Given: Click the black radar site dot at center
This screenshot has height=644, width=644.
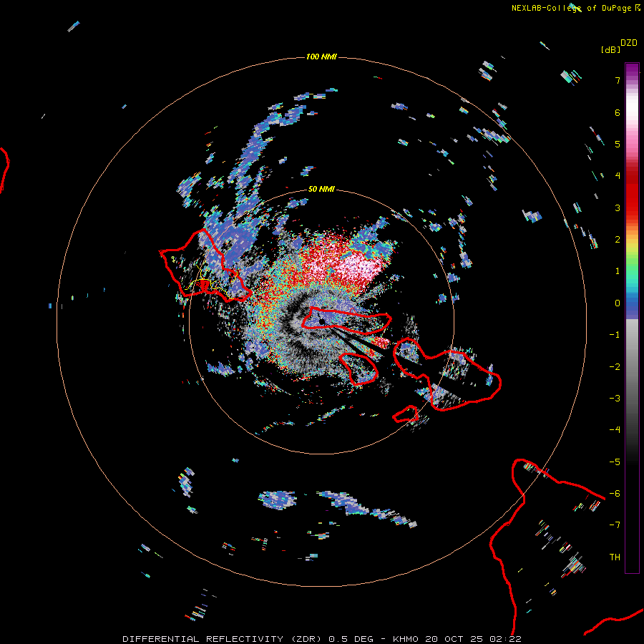Looking at the screenshot, I should coord(322,321).
